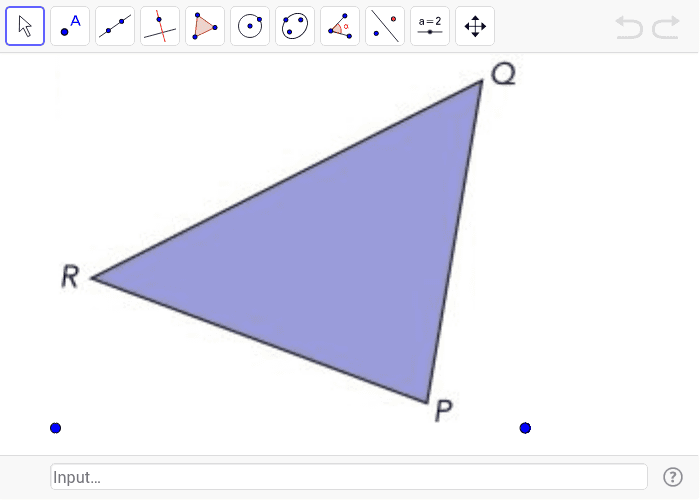This screenshot has height=500, width=700.
Task: Choose the Line through two points tool
Action: (x=115, y=26)
